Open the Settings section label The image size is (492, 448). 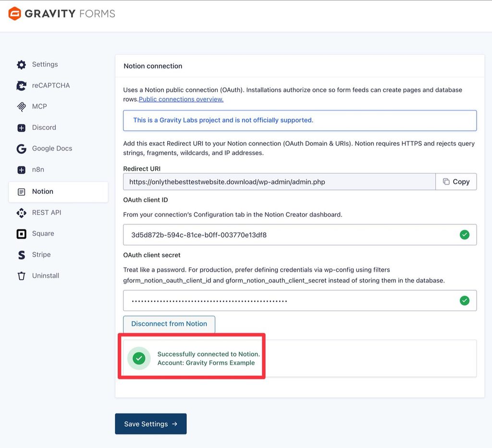[x=45, y=64]
